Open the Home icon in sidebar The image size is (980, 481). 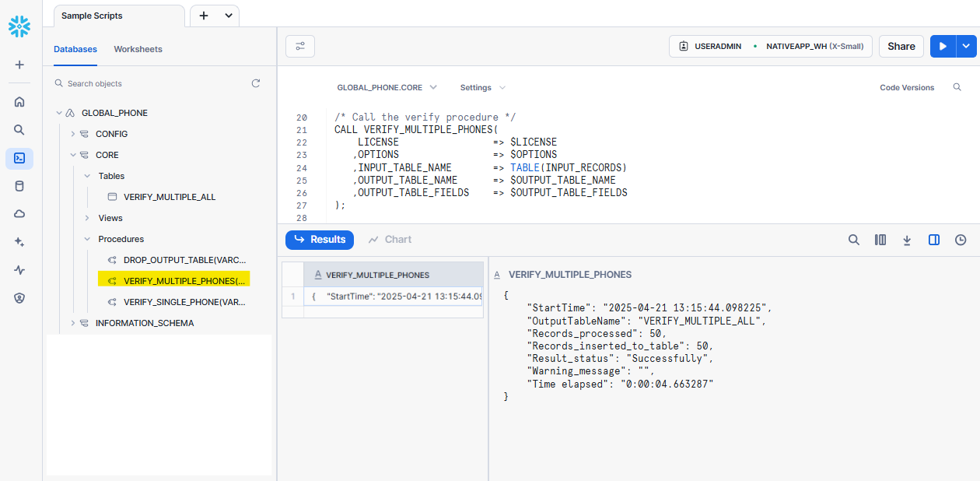pos(19,101)
